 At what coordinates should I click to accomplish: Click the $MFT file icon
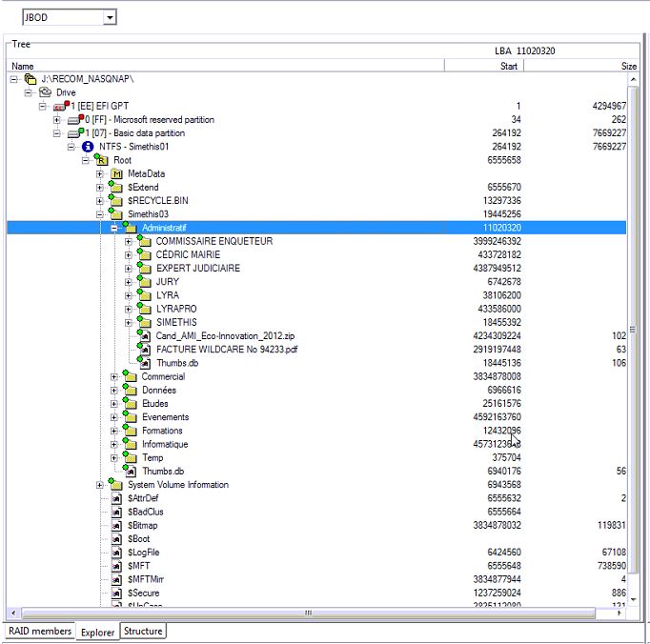116,566
